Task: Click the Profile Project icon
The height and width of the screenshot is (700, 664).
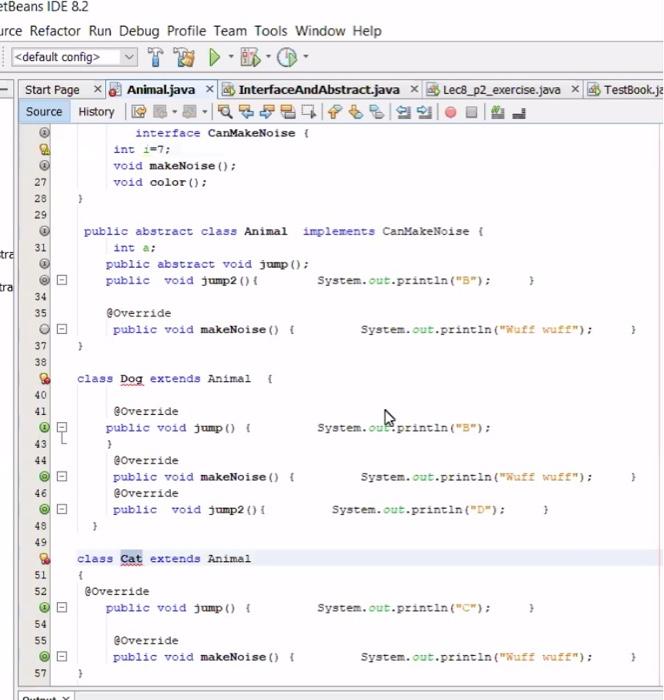Action: (287, 57)
